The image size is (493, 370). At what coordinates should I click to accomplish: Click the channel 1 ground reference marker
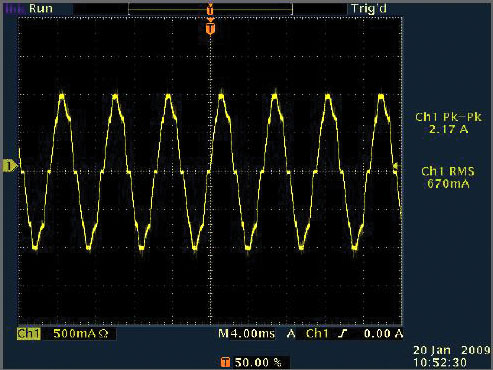pyautogui.click(x=9, y=166)
